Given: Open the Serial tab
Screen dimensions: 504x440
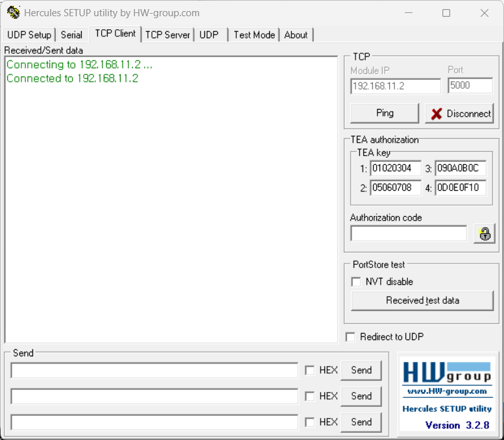Looking at the screenshot, I should (71, 35).
